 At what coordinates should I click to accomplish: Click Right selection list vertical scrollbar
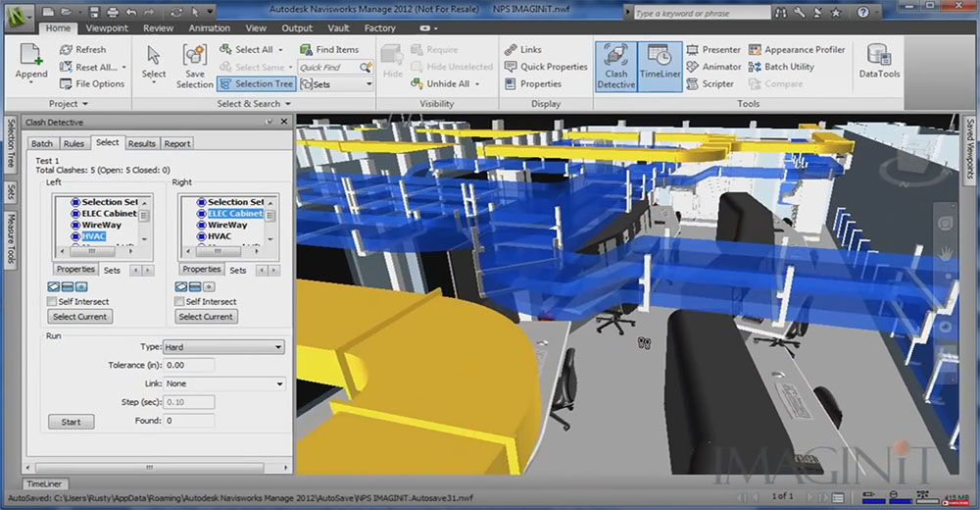[270, 221]
